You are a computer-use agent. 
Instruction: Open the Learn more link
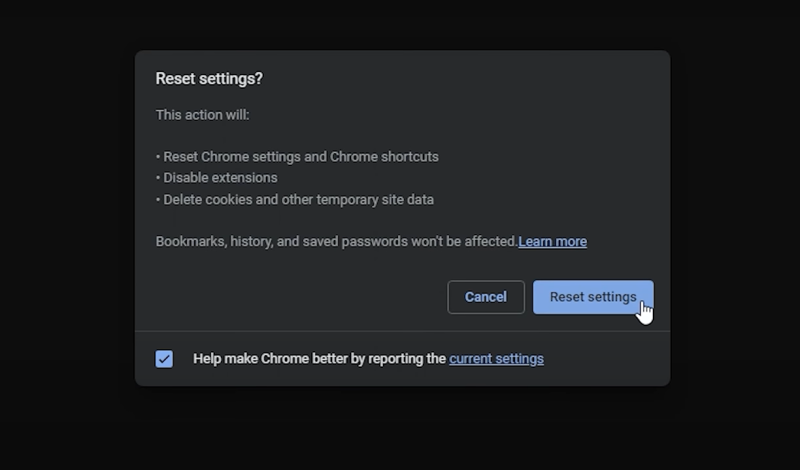(x=553, y=241)
